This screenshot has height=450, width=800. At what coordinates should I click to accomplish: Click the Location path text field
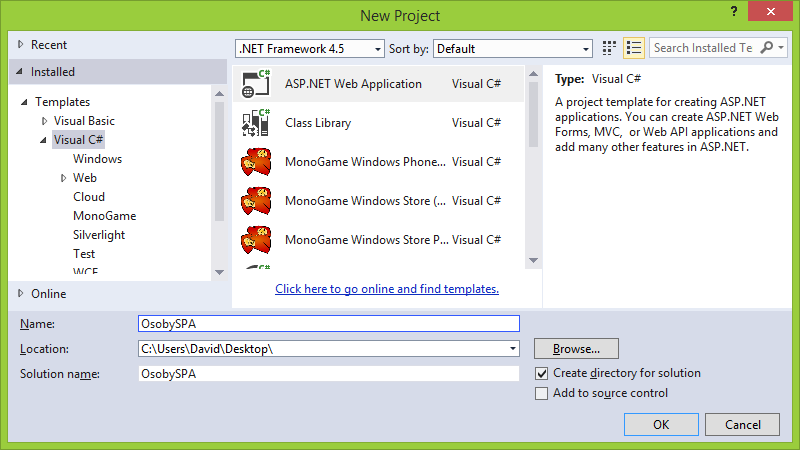point(322,349)
